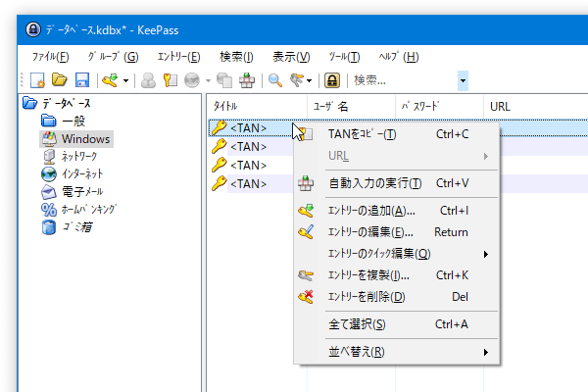Click into the 検索... quick search field

404,80
